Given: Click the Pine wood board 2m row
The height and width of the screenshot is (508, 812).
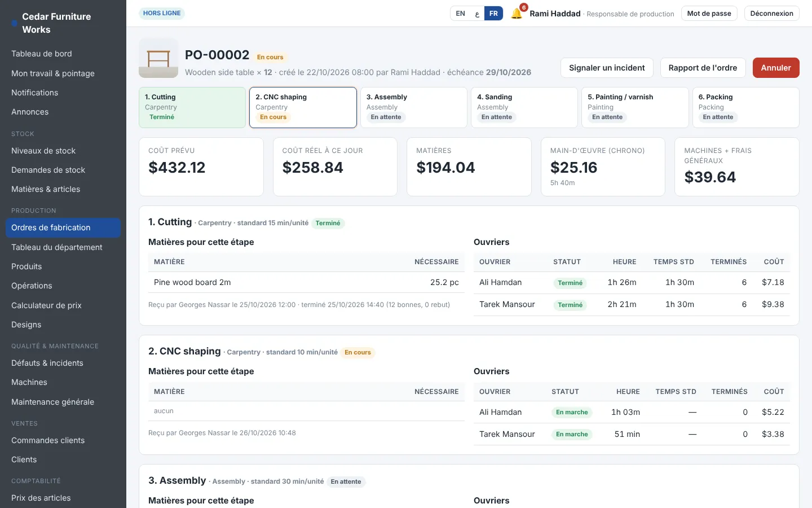Looking at the screenshot, I should [x=306, y=282].
